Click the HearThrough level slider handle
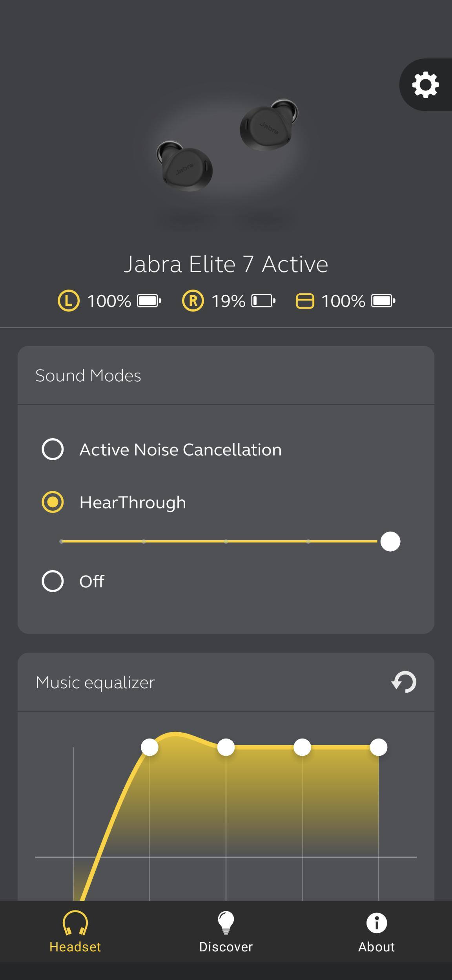Screen dimensions: 452x980 click(x=390, y=541)
